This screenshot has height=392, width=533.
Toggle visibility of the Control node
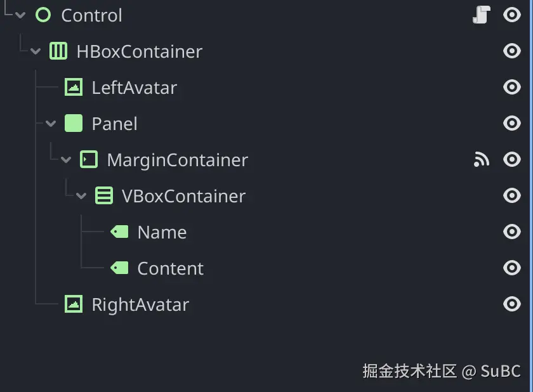(x=511, y=15)
